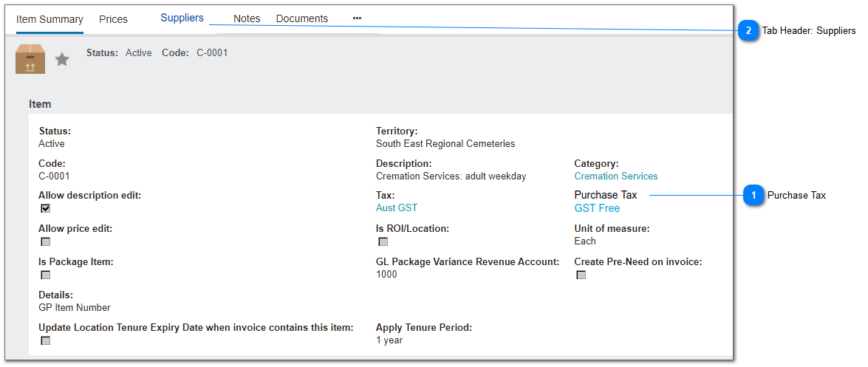Switch to the Notes tab

coord(247,18)
